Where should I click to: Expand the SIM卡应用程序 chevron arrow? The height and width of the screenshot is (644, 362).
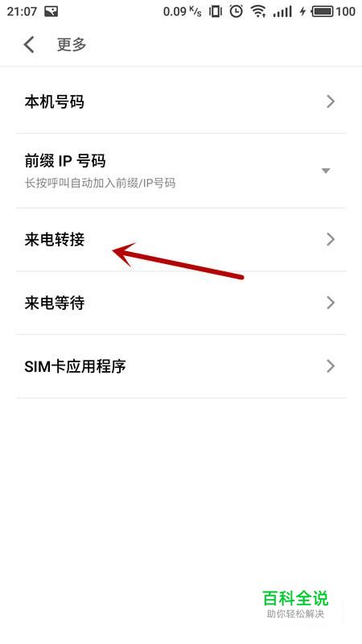(331, 366)
